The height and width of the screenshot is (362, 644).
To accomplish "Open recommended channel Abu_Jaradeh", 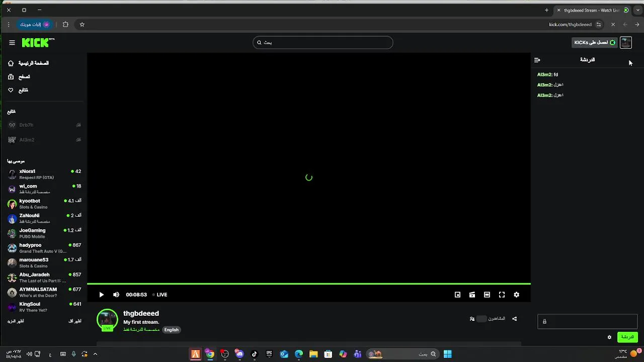I will [x=44, y=278].
